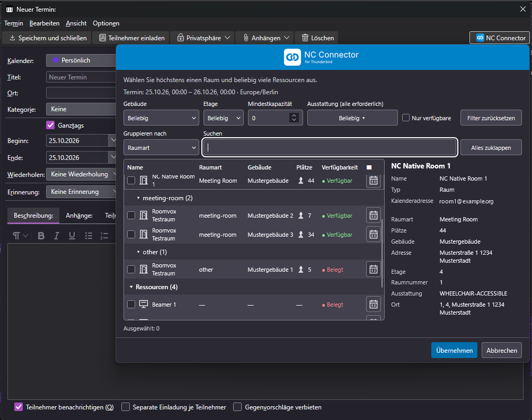Toggle bold formatting in description toolbar
The height and width of the screenshot is (420, 532).
click(x=41, y=236)
